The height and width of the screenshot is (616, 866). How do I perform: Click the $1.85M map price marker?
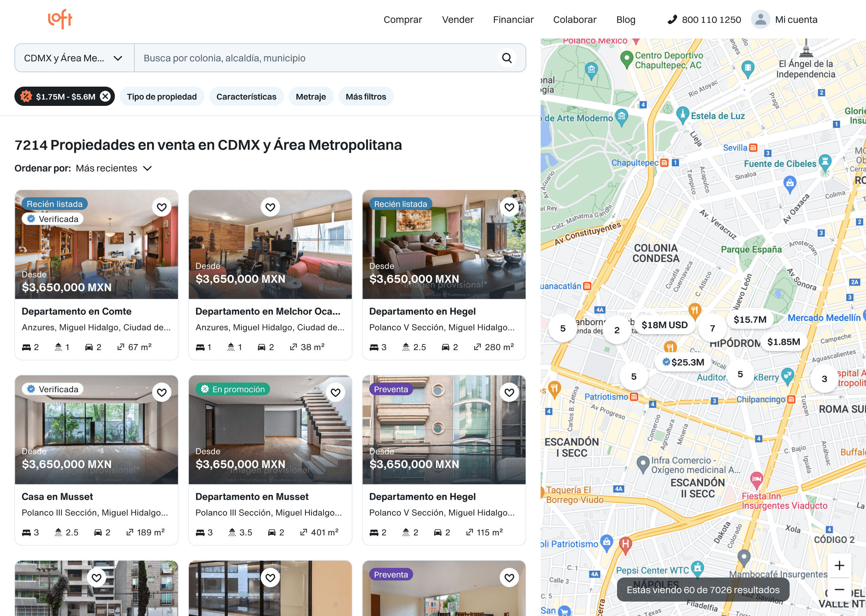click(x=783, y=342)
